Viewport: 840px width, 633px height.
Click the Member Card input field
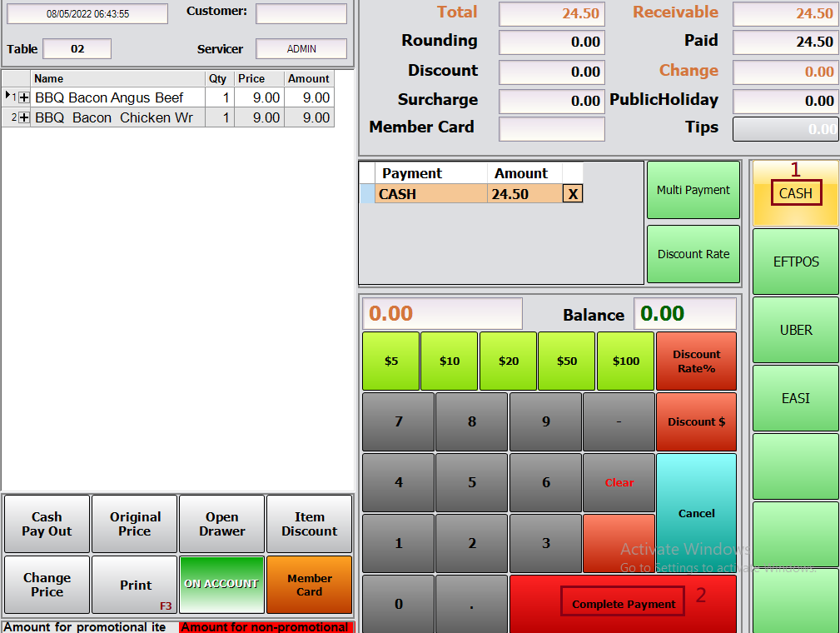[552, 128]
